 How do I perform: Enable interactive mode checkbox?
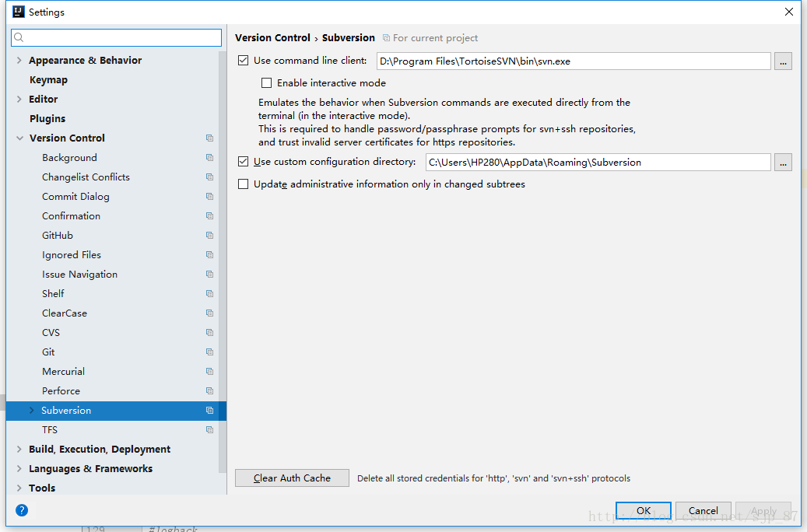pyautogui.click(x=266, y=82)
